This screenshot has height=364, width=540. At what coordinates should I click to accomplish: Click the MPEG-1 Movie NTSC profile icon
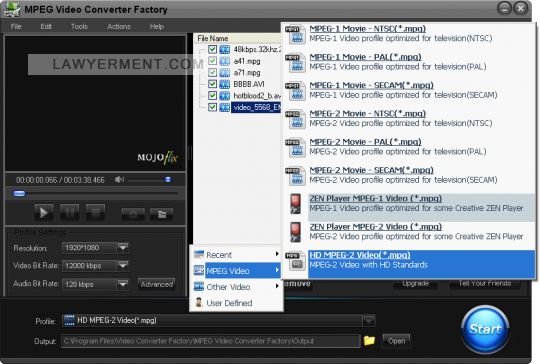(x=295, y=34)
